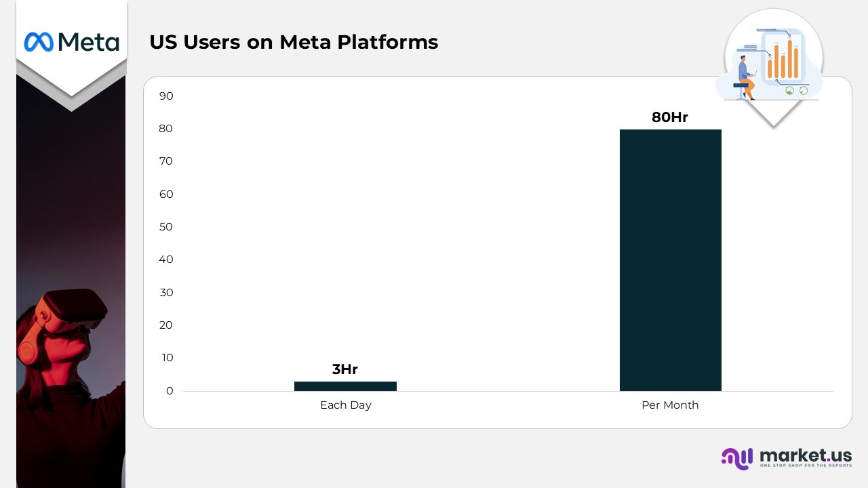Open the market.us wordmark link
The image size is (868, 488).
click(806, 455)
